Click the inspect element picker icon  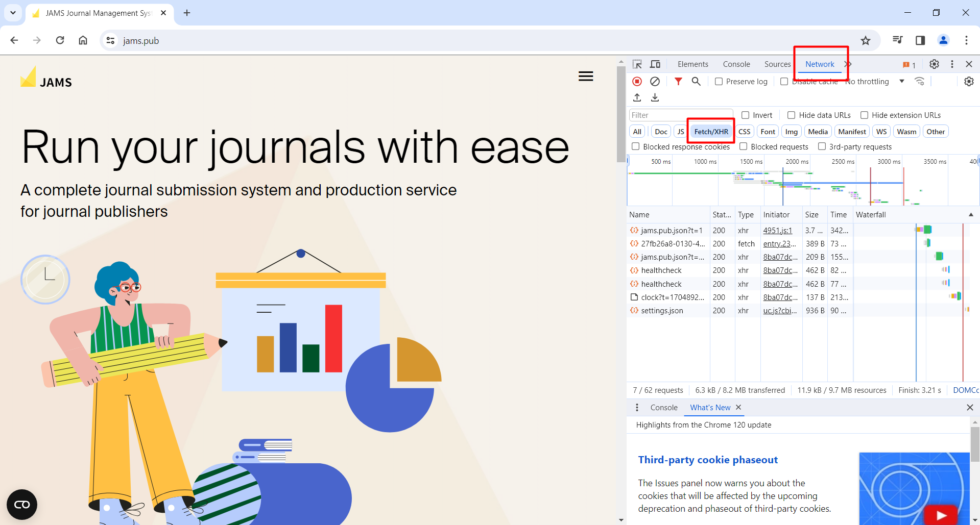tap(637, 64)
